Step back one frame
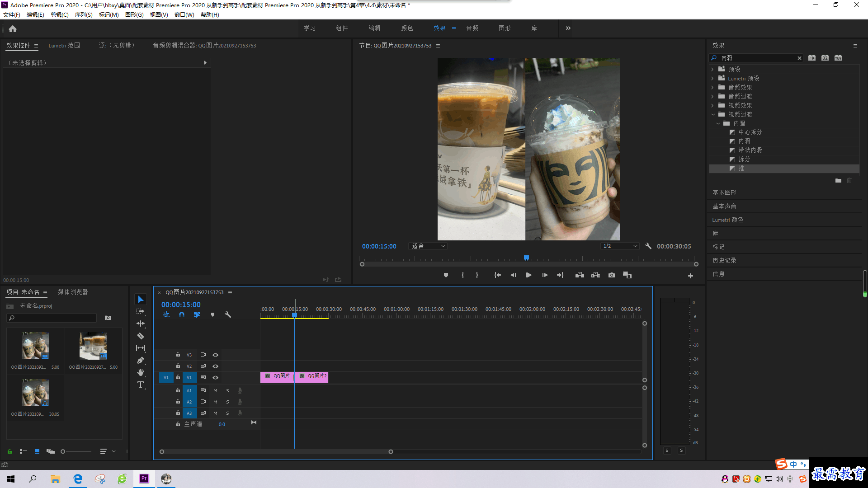868x488 pixels. pos(513,275)
